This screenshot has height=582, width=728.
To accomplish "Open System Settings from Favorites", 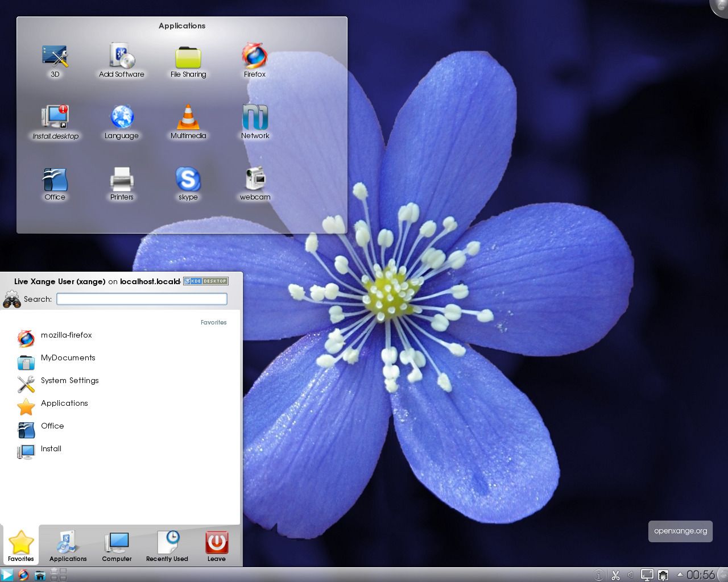I will click(x=69, y=380).
